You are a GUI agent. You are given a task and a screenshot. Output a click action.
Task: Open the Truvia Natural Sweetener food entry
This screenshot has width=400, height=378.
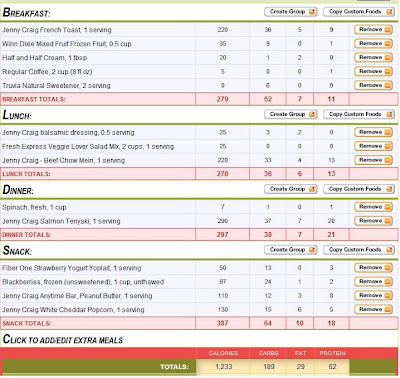point(56,86)
